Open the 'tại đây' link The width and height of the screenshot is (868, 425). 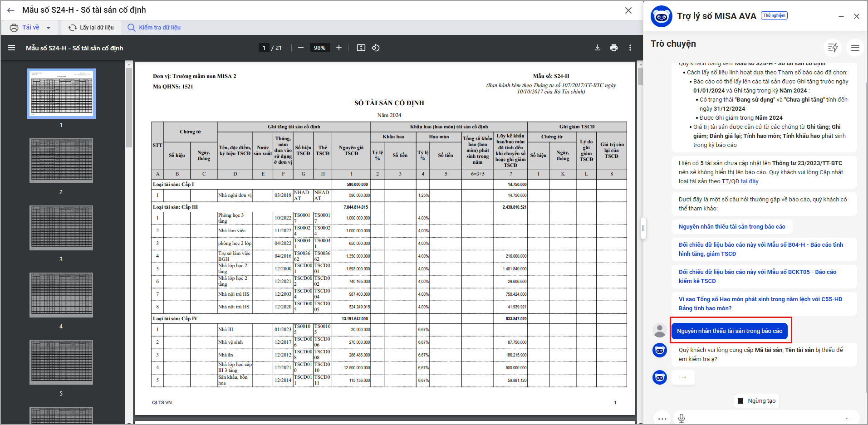(750, 181)
